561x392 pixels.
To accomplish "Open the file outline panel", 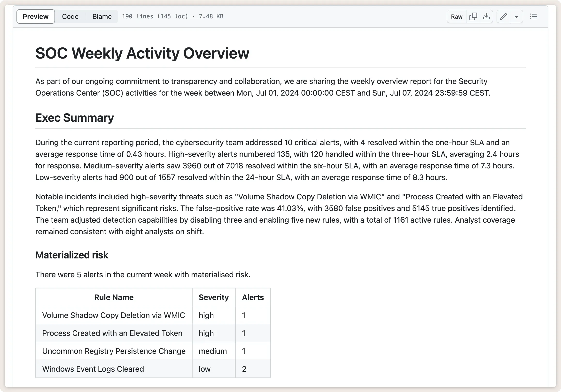I will tap(533, 16).
